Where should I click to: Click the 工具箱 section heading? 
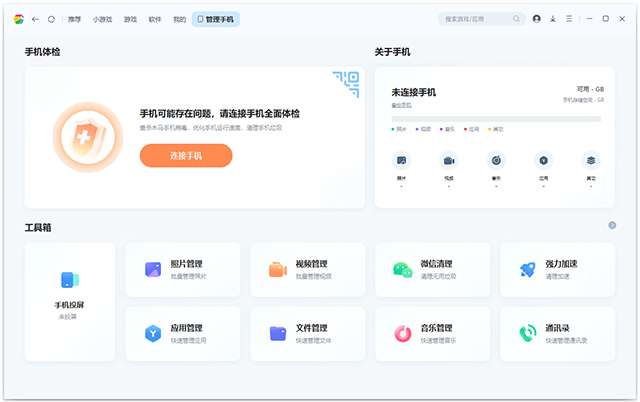(x=38, y=227)
